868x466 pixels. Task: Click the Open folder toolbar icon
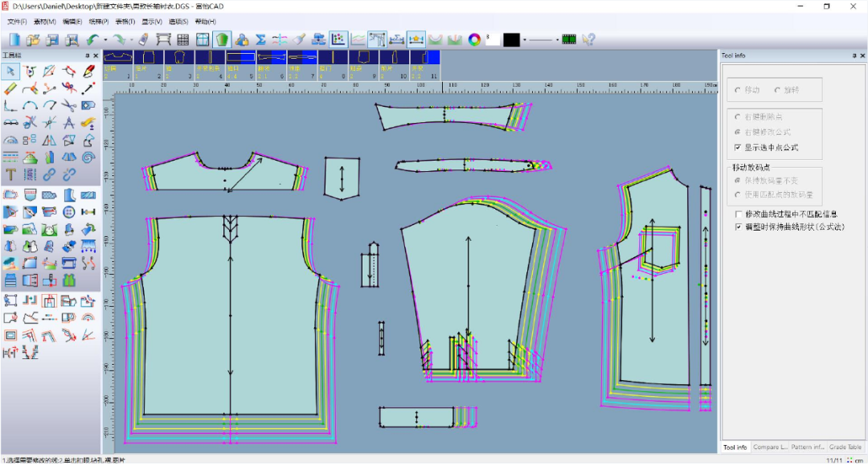(x=33, y=39)
